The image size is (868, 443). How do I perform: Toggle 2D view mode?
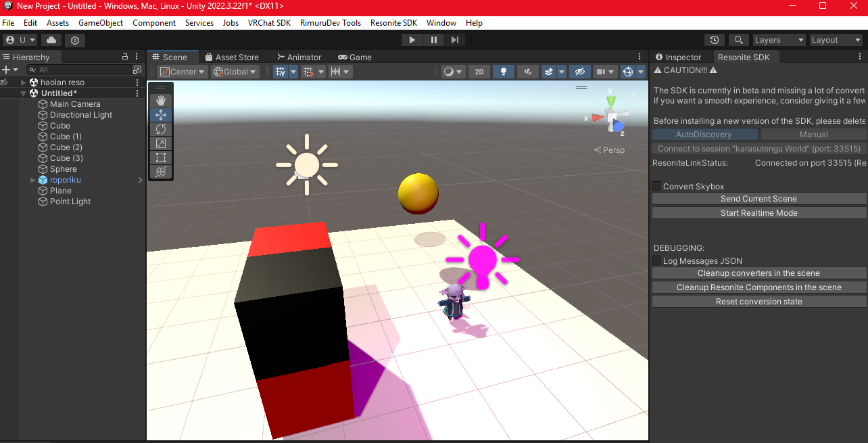479,72
